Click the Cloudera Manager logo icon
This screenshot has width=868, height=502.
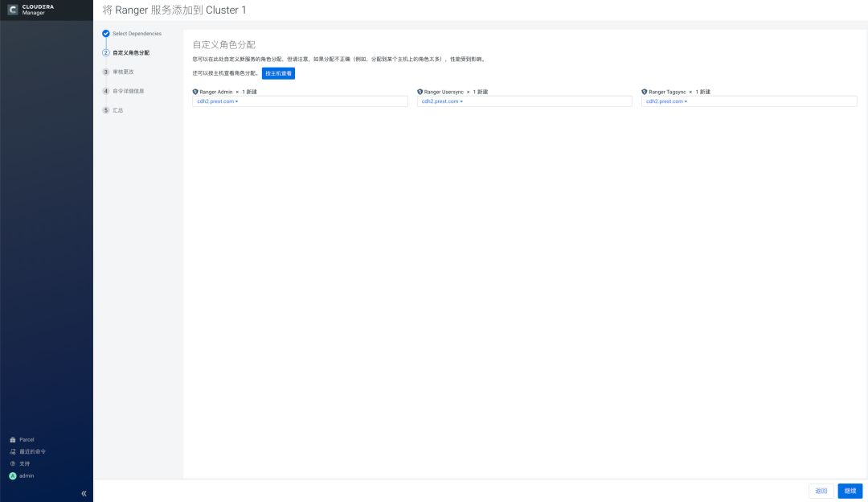point(13,10)
